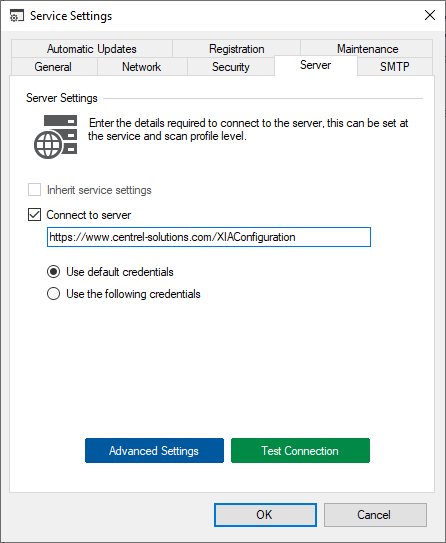The image size is (446, 543).
Task: Choose Use the following credentials
Action: pyautogui.click(x=53, y=294)
